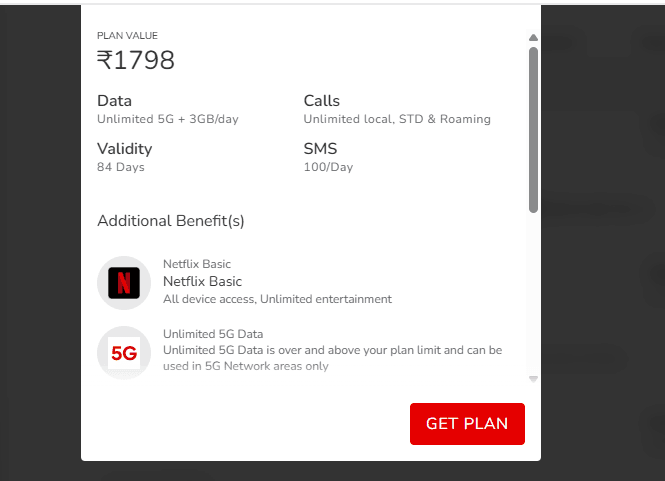Click the Netflix logo icon
This screenshot has height=481, width=665.
click(x=124, y=283)
